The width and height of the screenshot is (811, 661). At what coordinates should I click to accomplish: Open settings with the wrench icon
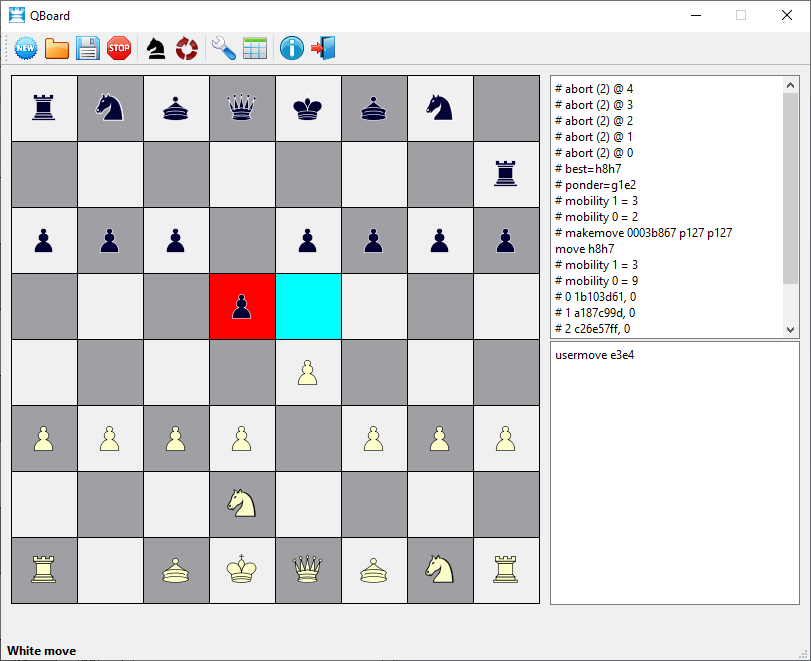click(224, 49)
